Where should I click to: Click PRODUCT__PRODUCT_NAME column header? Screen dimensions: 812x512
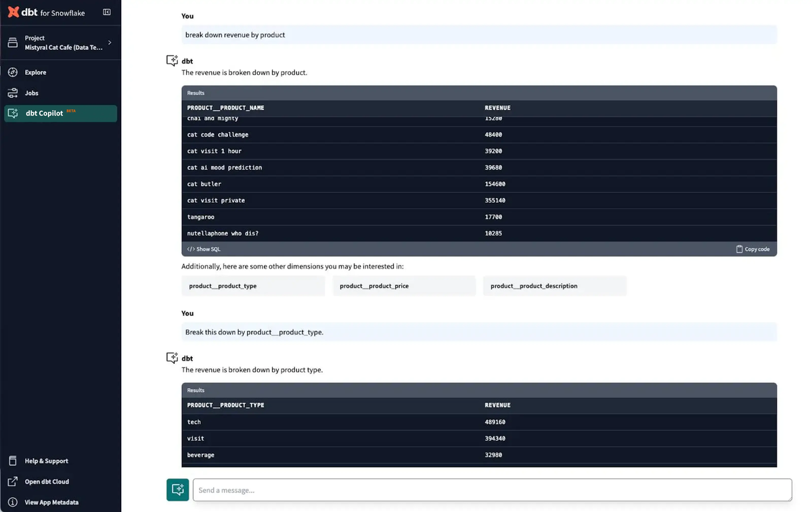(225, 108)
